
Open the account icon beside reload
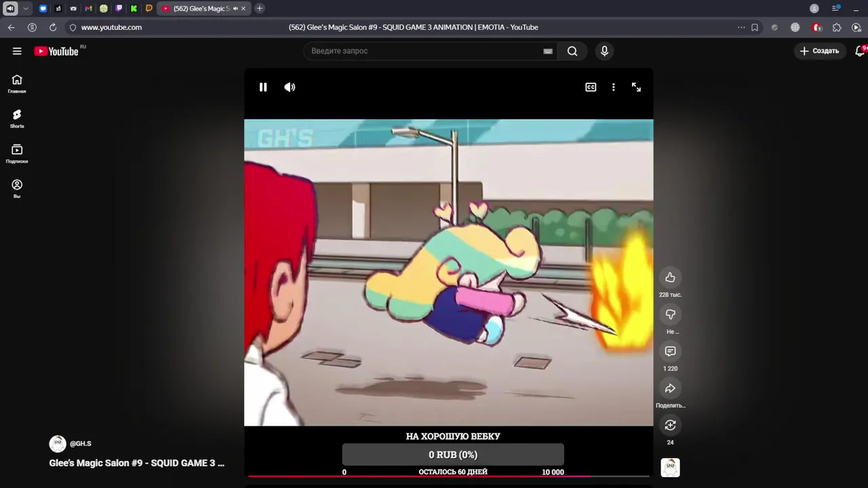click(32, 27)
